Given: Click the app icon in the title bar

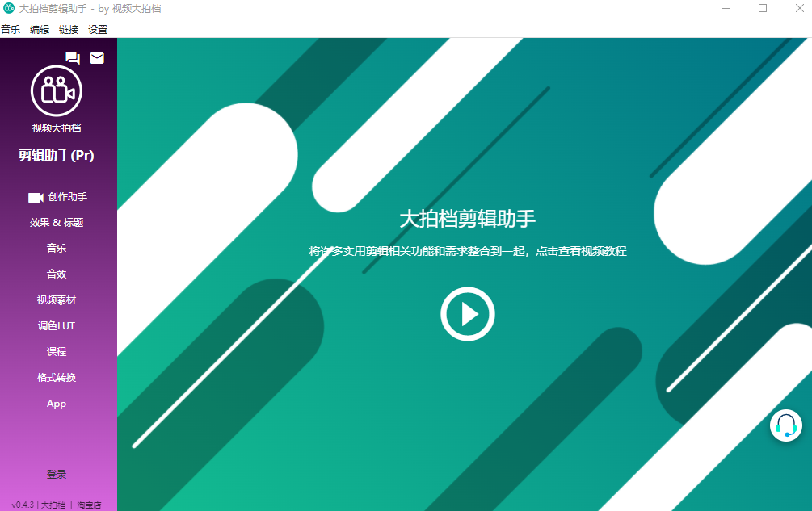Looking at the screenshot, I should [x=9, y=9].
